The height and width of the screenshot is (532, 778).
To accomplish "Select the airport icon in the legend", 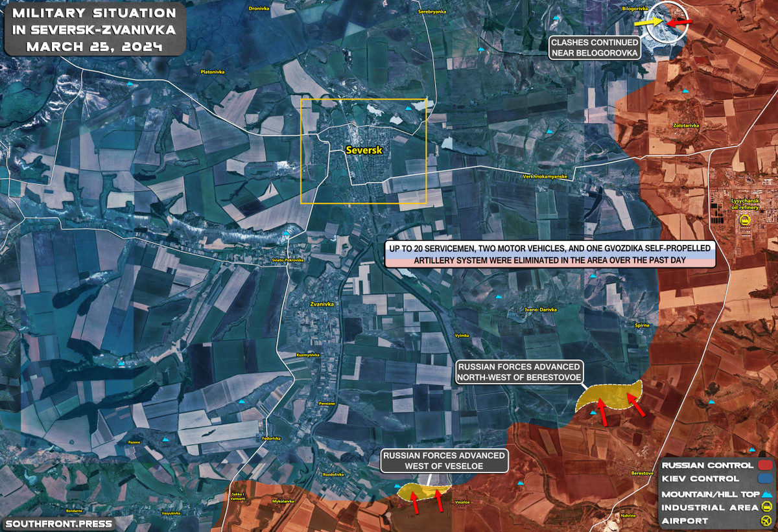I will (x=766, y=521).
